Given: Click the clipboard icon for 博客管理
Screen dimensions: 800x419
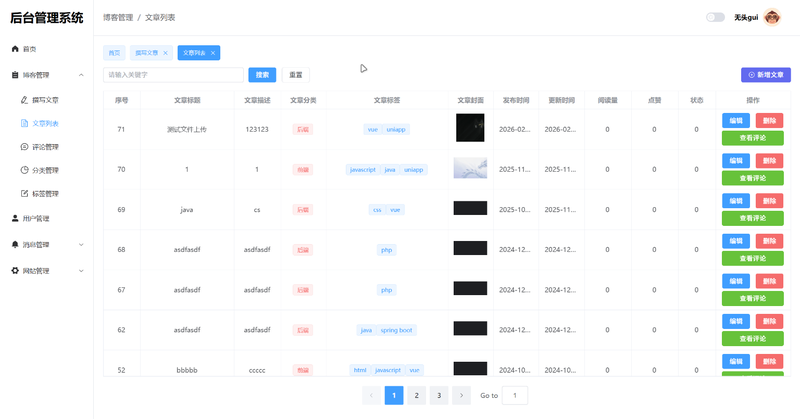Looking at the screenshot, I should (x=15, y=75).
